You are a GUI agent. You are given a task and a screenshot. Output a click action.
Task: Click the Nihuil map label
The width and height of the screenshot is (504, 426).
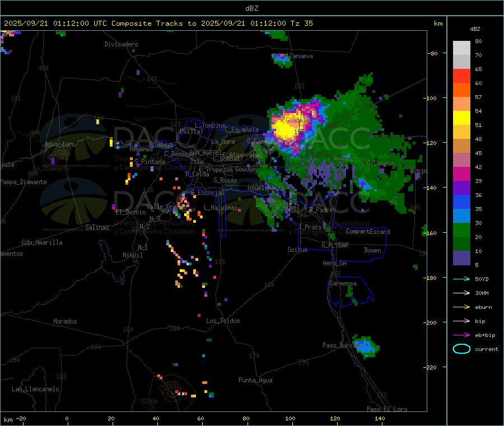(x=132, y=255)
